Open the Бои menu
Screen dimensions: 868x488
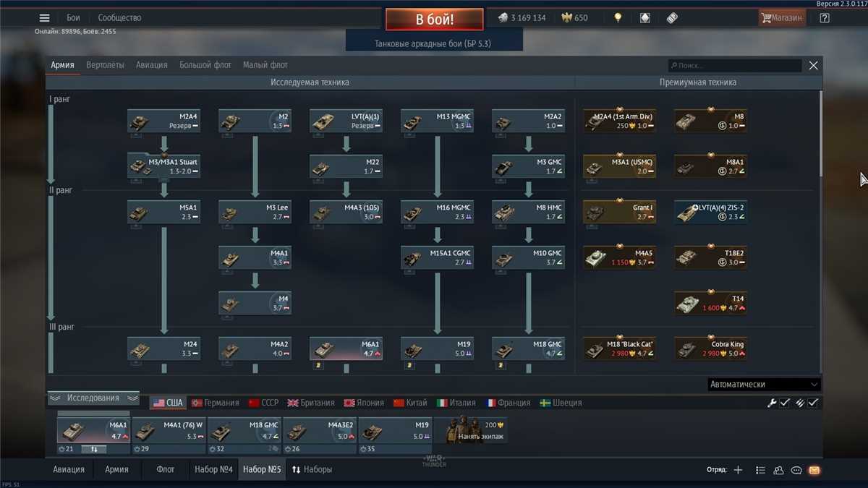point(73,18)
